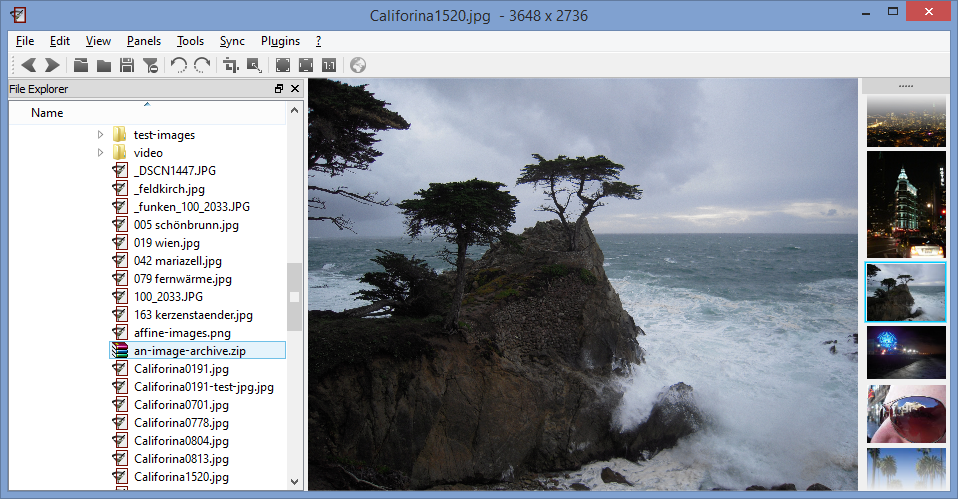Float the File Explorer panel
Image resolution: width=958 pixels, height=499 pixels.
[279, 89]
